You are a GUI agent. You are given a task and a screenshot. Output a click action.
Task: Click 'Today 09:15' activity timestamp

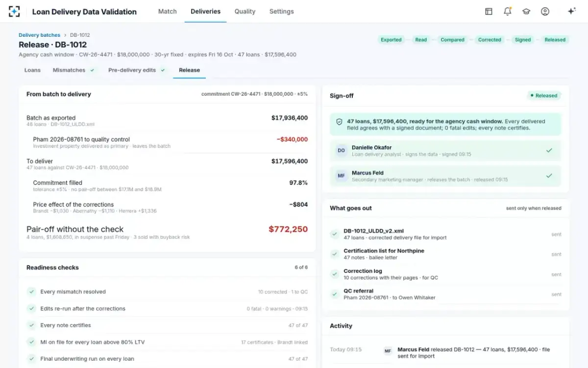pyautogui.click(x=345, y=349)
